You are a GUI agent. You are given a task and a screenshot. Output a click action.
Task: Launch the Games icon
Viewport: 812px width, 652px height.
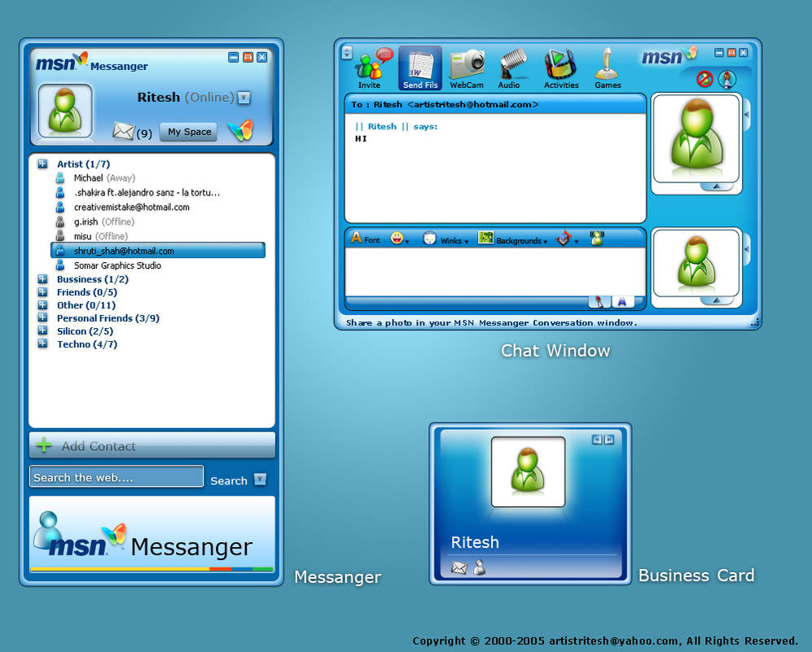[607, 68]
